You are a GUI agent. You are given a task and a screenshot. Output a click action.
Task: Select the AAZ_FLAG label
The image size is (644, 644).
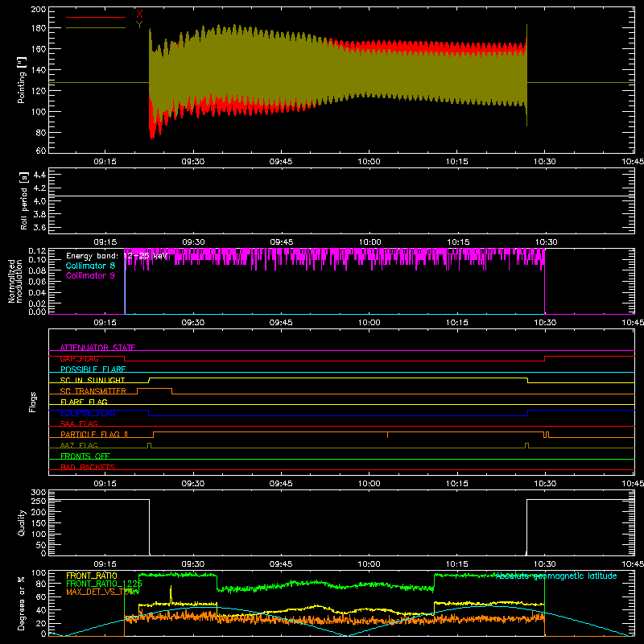click(79, 445)
